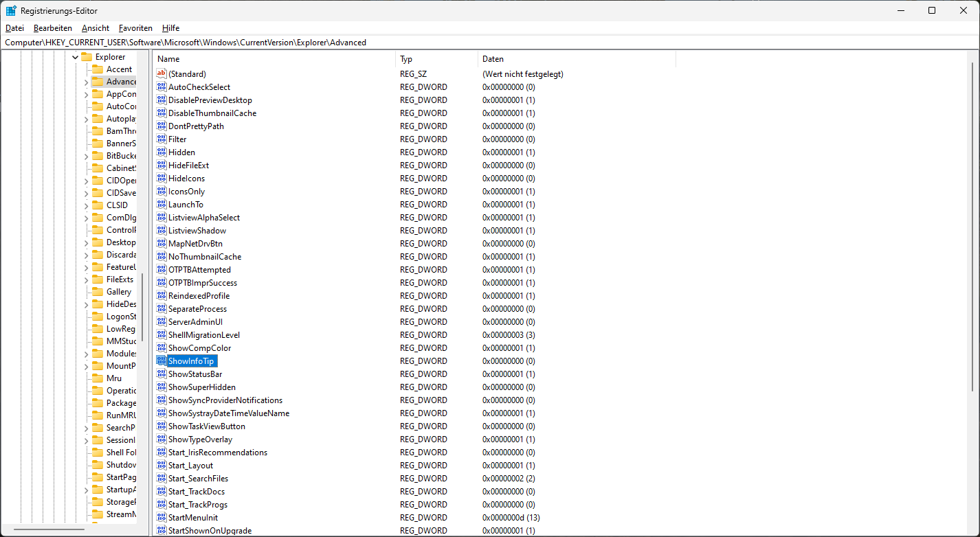Image resolution: width=980 pixels, height=537 pixels.
Task: Click the icon of StartMenuInit entry
Action: coord(162,517)
